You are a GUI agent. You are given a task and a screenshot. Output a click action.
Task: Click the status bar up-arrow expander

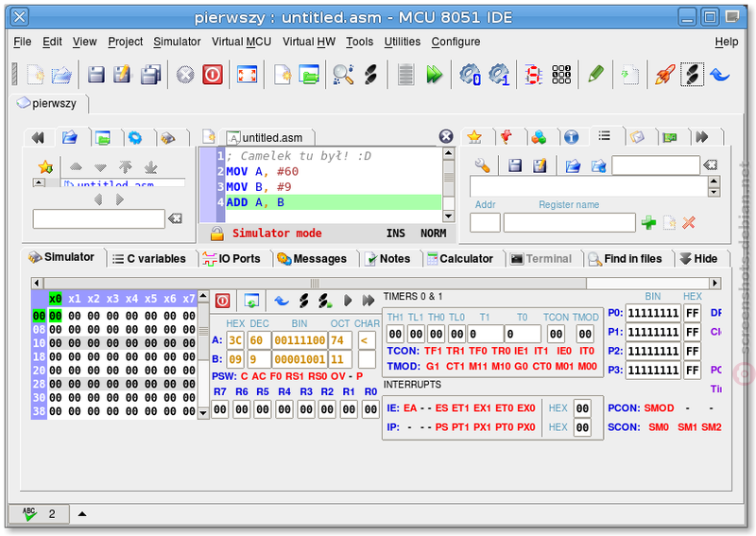click(82, 514)
